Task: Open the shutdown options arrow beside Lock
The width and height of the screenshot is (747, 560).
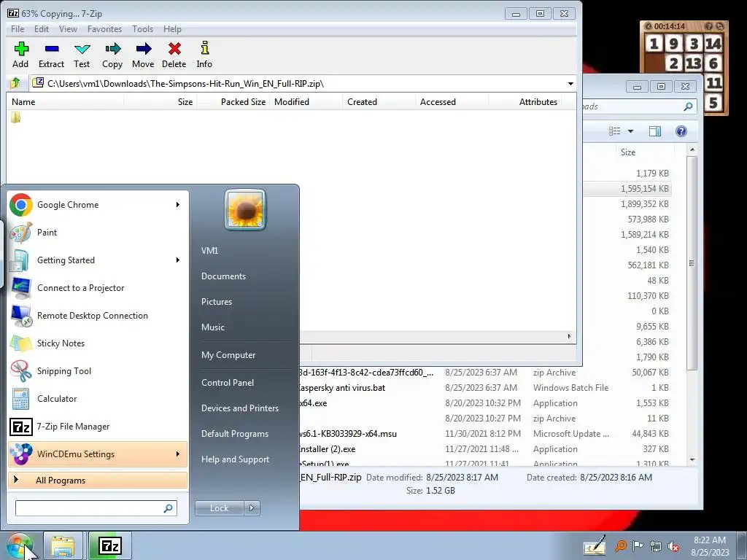Action: click(252, 508)
